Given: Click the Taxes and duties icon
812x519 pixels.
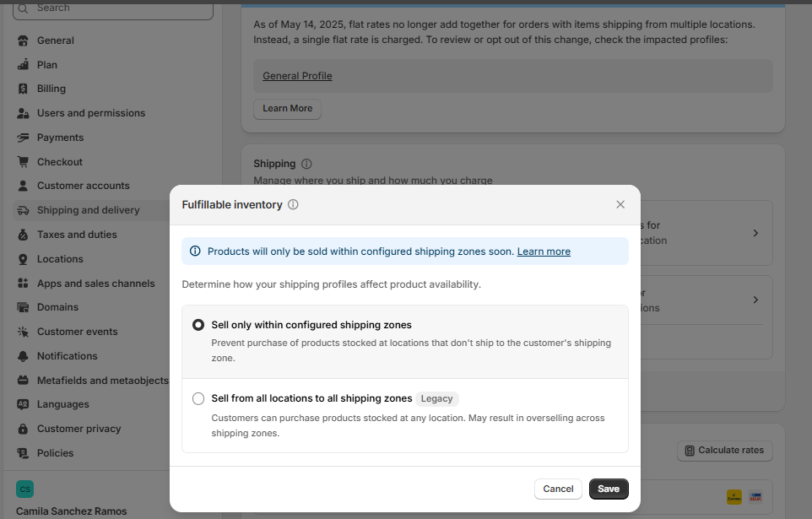Looking at the screenshot, I should 23,235.
